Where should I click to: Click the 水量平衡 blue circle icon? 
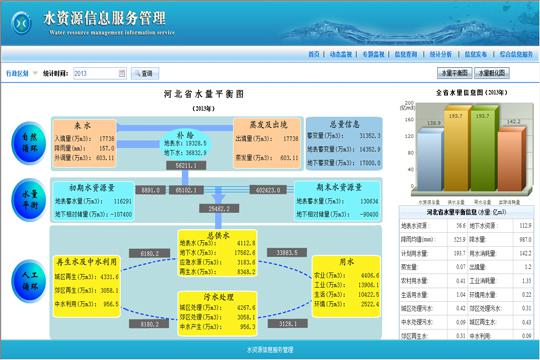(29, 200)
